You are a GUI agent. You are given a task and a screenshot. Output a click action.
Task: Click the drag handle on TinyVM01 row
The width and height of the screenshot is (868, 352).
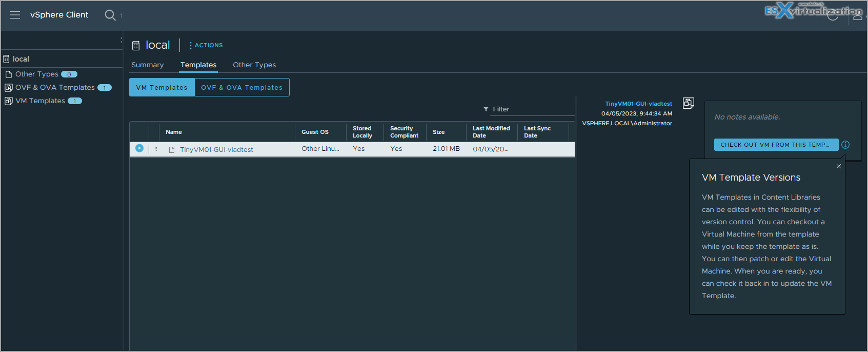pyautogui.click(x=156, y=149)
